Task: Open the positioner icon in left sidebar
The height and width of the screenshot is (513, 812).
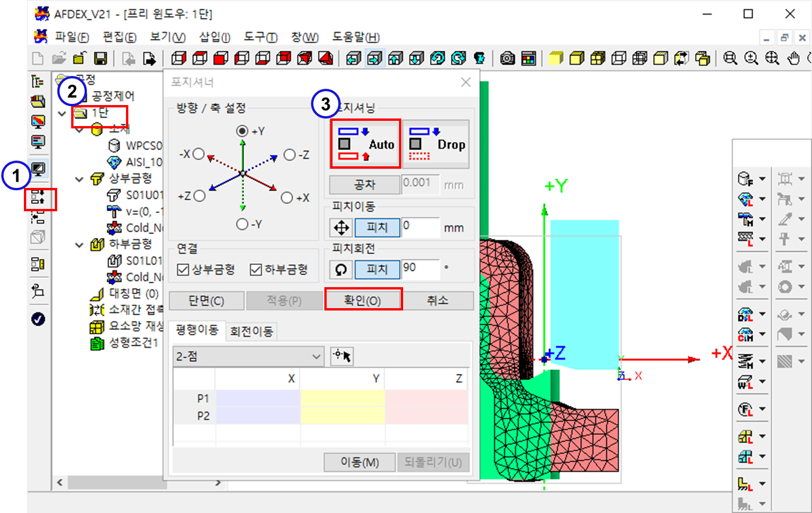Action: tap(38, 198)
